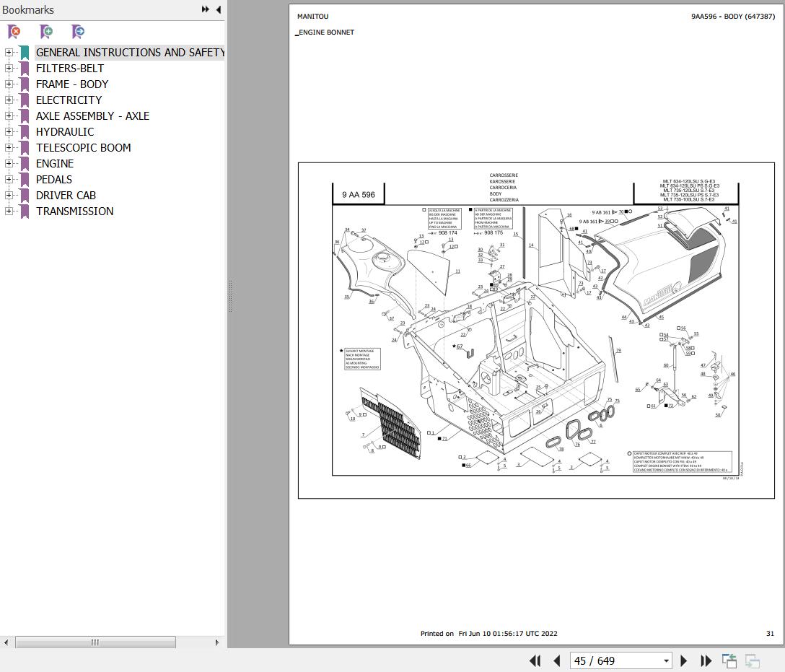Click the page number 31 in the footer

point(770,634)
